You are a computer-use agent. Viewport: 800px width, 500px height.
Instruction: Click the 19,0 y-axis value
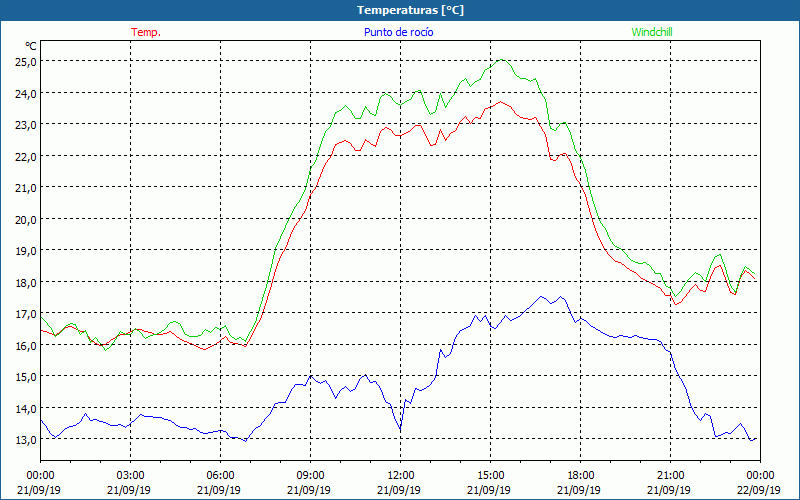(x=26, y=251)
